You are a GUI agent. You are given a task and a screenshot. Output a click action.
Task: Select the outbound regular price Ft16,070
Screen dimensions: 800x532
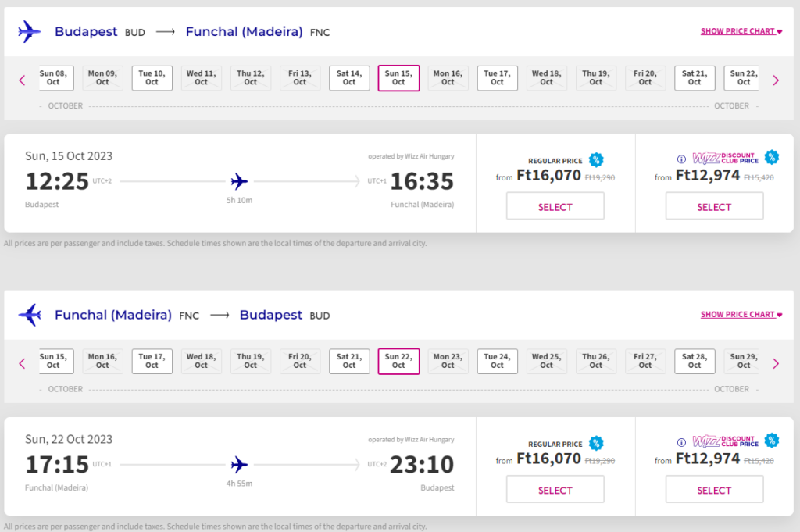[x=555, y=207]
